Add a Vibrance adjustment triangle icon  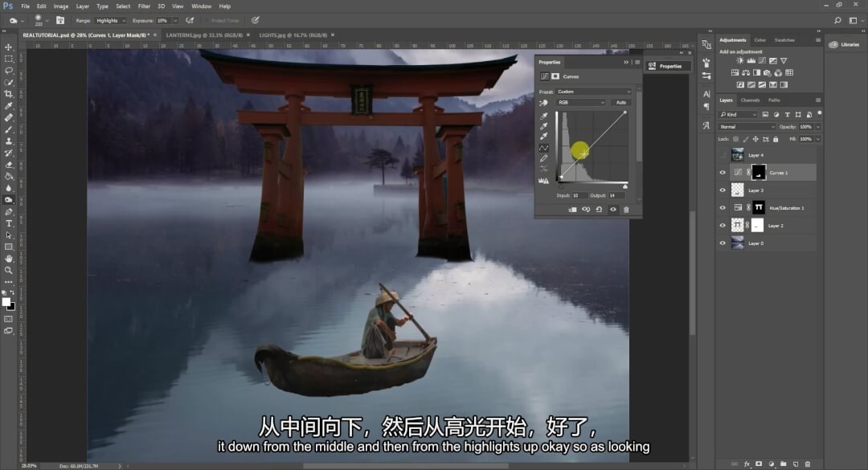[784, 61]
